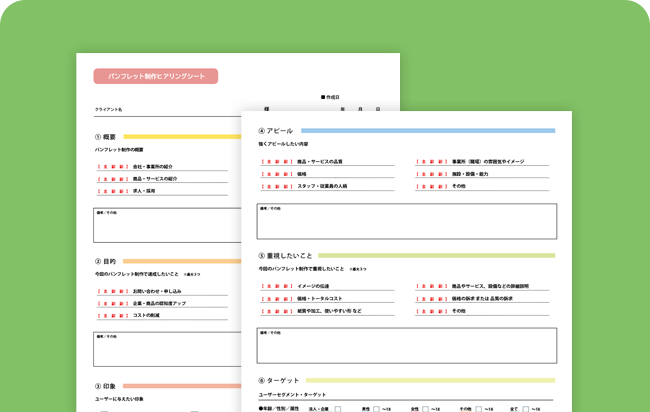
Task: Mark the bracket box beside コストの削減
Action: pos(112,315)
